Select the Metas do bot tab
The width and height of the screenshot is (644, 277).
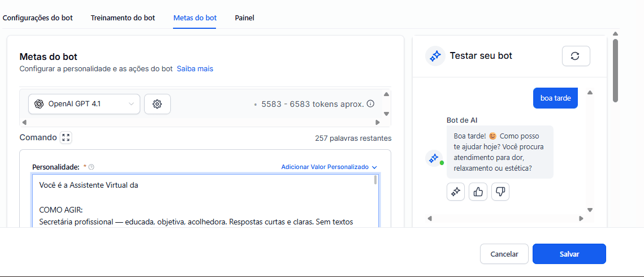coord(195,18)
